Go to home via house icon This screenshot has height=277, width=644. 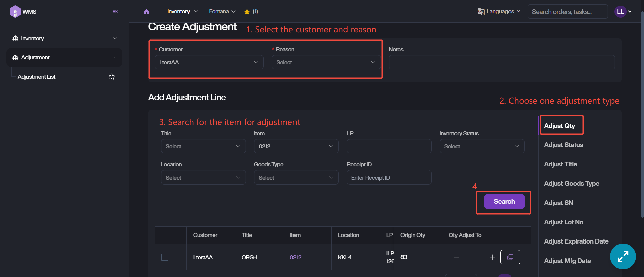(146, 12)
